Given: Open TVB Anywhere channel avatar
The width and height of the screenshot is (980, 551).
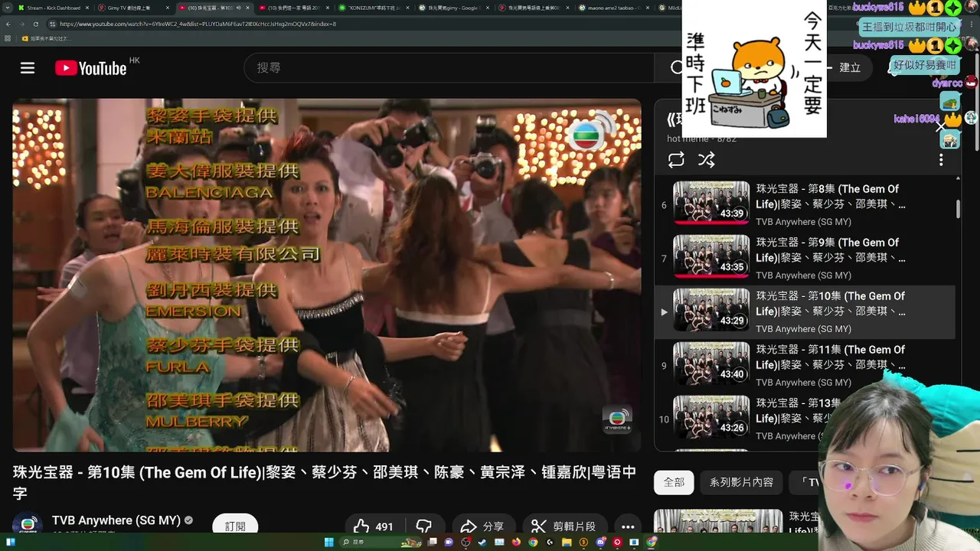Looking at the screenshot, I should 28,525.
